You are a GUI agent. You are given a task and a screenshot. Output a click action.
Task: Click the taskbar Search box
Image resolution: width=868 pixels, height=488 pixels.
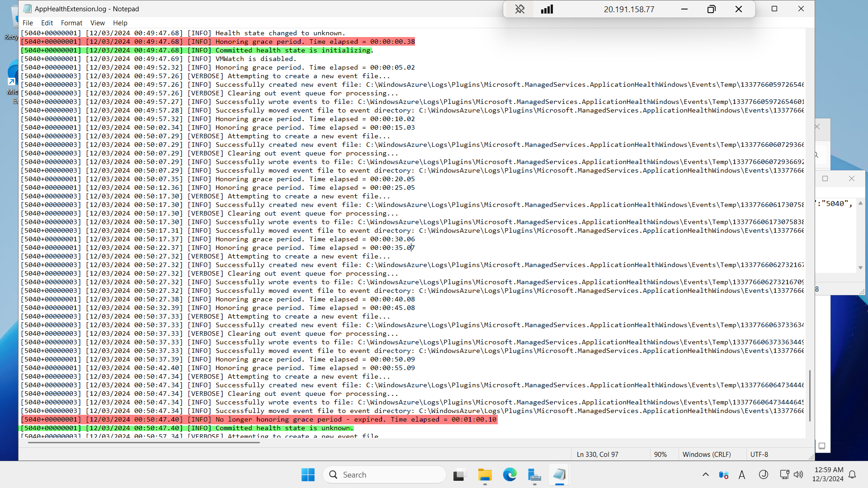coord(384,474)
